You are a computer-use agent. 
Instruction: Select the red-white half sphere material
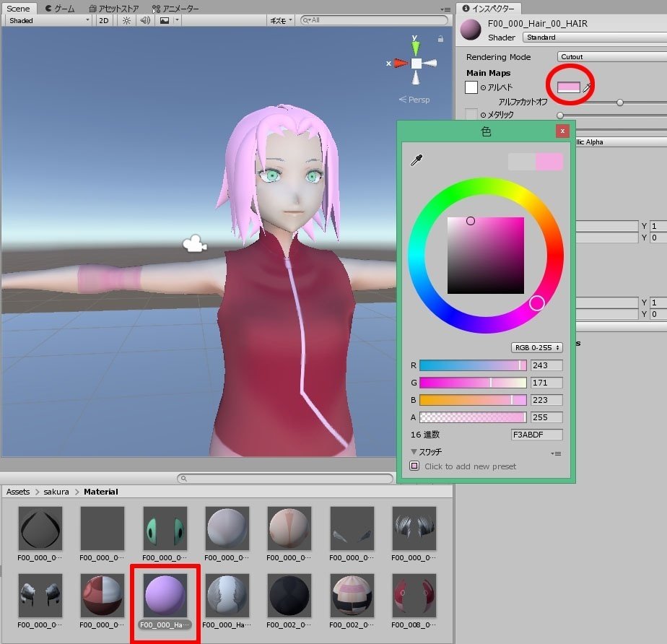click(102, 596)
